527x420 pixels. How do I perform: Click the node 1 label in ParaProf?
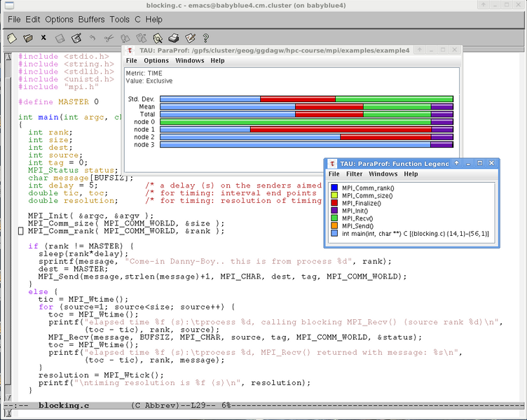[144, 129]
